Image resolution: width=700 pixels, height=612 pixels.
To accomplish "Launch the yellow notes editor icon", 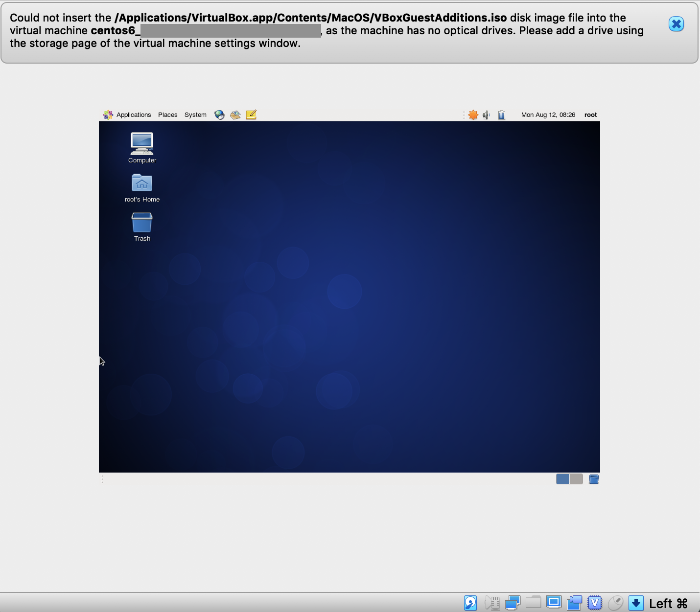I will pos(251,114).
